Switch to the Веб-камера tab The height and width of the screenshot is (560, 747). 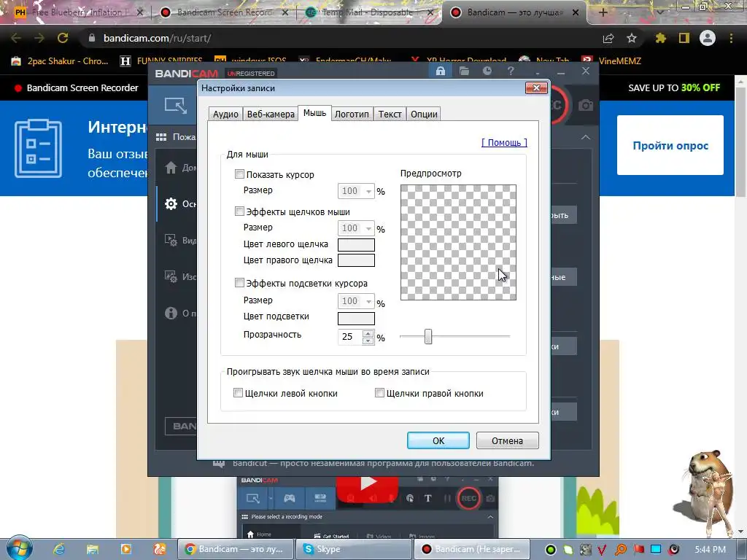click(x=271, y=114)
